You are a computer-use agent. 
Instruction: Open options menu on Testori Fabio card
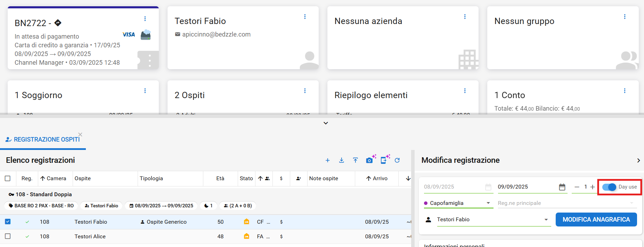point(305,17)
